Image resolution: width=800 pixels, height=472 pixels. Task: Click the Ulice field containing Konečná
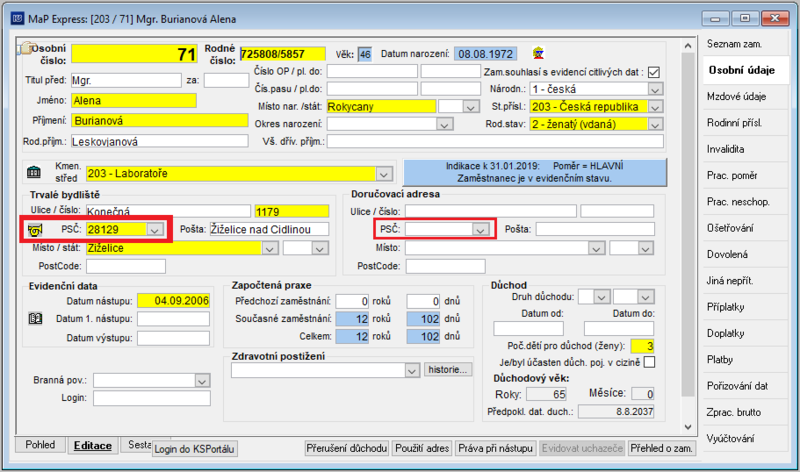coord(168,211)
